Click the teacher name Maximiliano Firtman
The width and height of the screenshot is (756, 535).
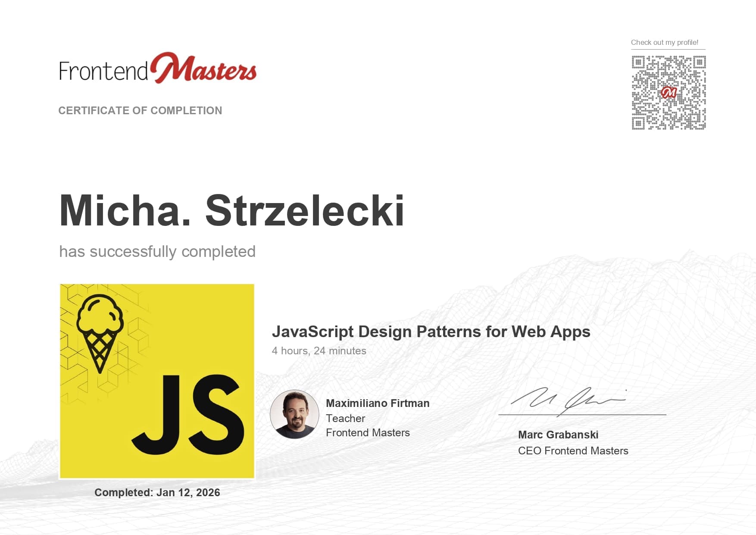(378, 403)
